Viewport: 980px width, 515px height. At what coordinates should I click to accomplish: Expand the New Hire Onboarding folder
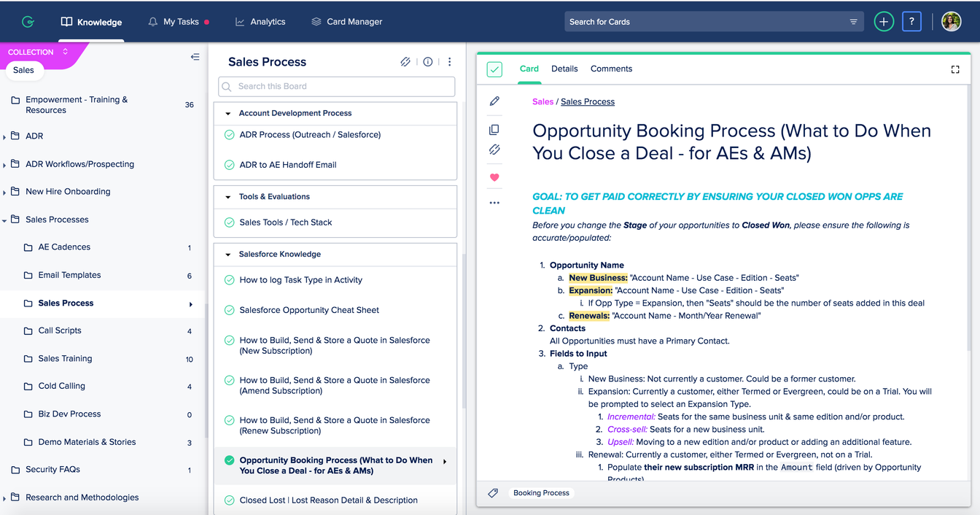coord(5,193)
